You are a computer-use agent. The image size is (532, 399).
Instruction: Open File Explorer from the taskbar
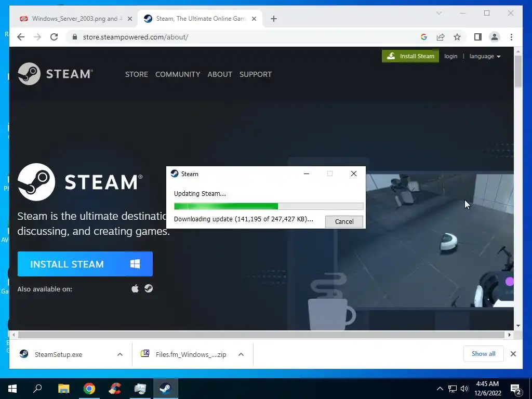point(63,389)
